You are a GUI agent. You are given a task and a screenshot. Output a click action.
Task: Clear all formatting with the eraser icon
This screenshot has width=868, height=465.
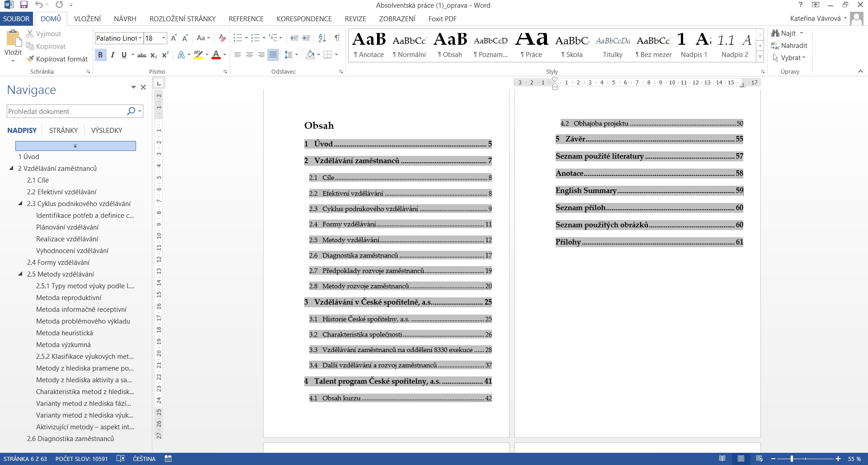point(222,38)
